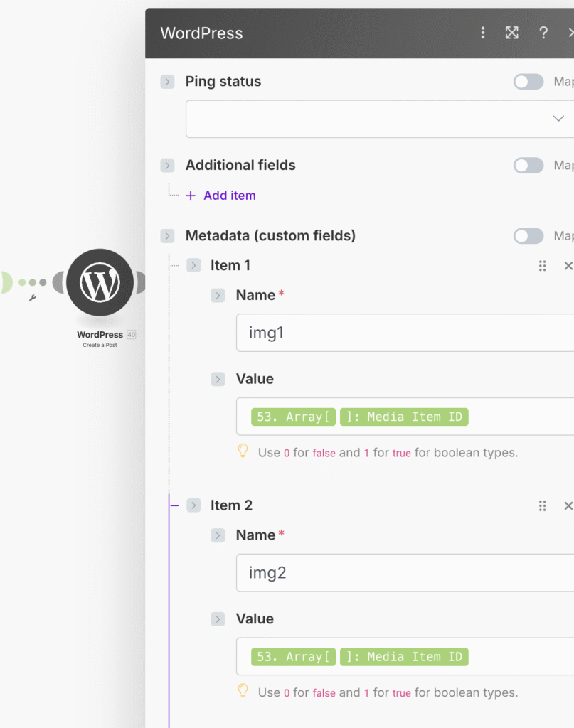574x728 pixels.
Task: Expand the Item 2 chevron
Action: click(x=193, y=506)
